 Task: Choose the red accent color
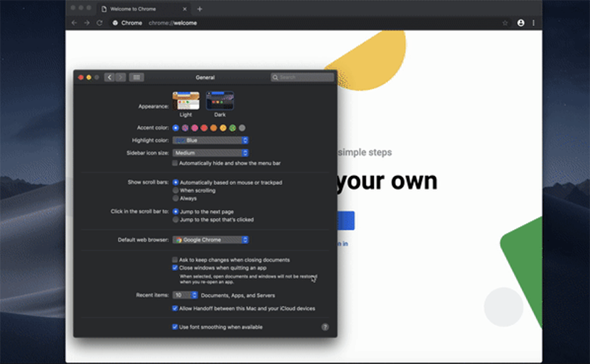pos(204,128)
